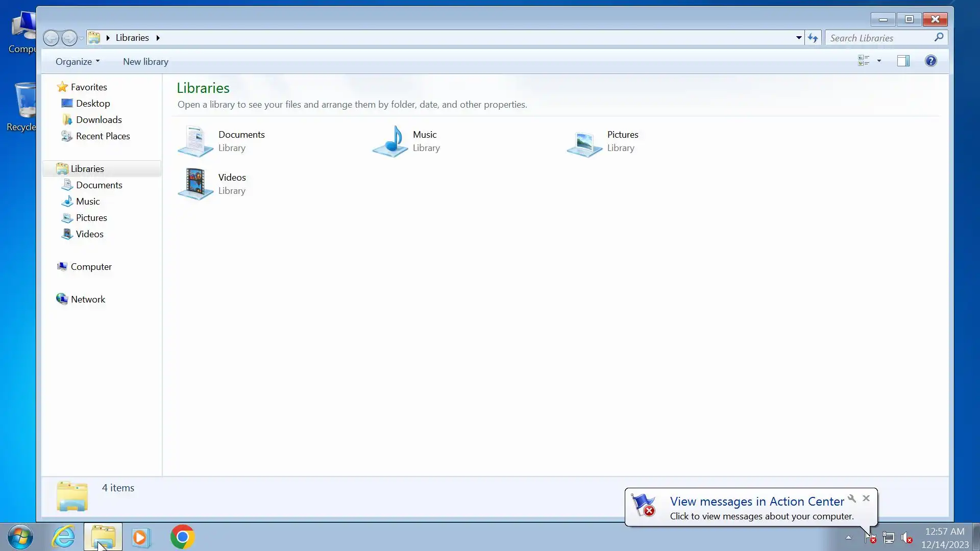Toggle the preview pane button
This screenshot has width=980, height=551.
coord(903,61)
